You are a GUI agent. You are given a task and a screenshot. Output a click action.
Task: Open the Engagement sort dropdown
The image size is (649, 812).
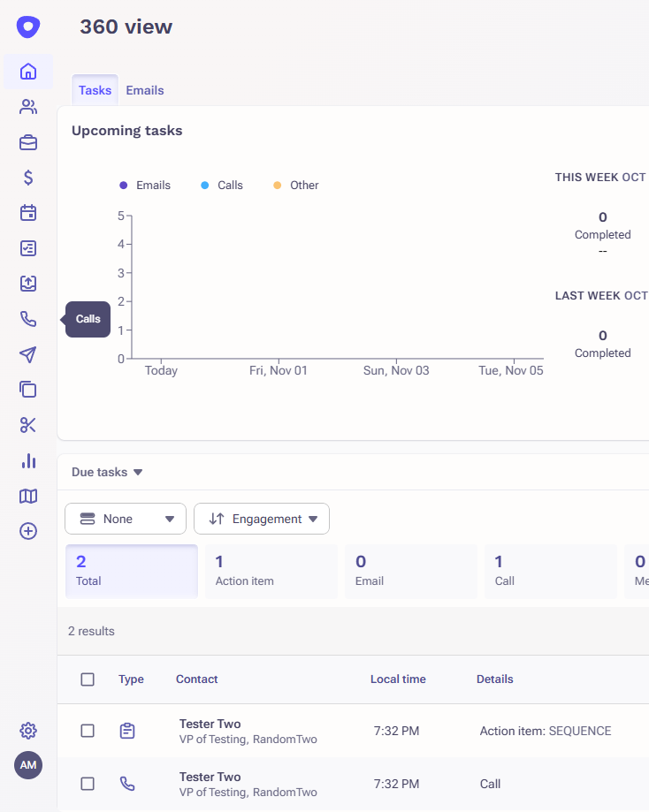[262, 519]
